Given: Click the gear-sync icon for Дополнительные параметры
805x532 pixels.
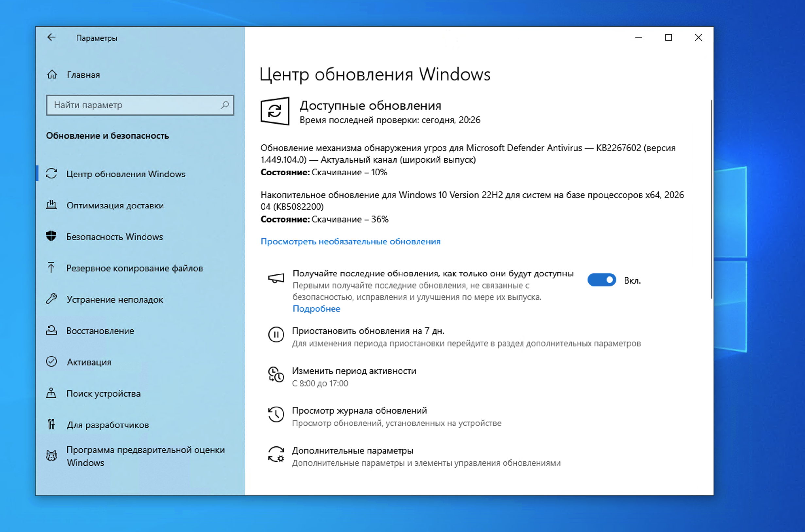Looking at the screenshot, I should [x=276, y=455].
